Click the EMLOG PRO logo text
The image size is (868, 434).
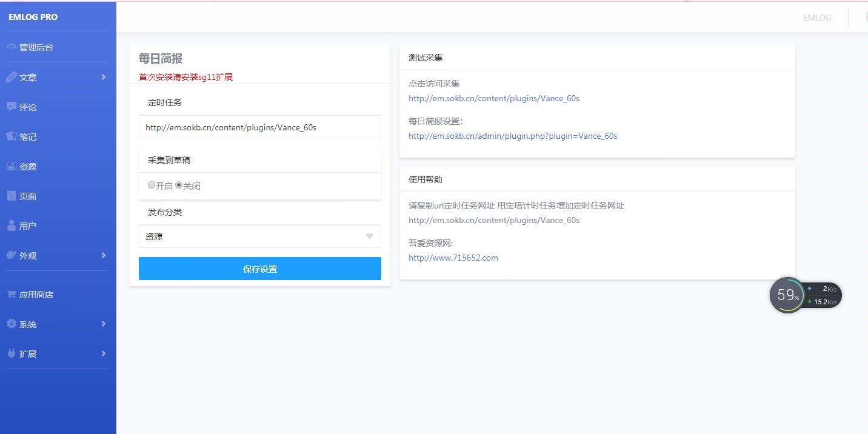point(33,17)
